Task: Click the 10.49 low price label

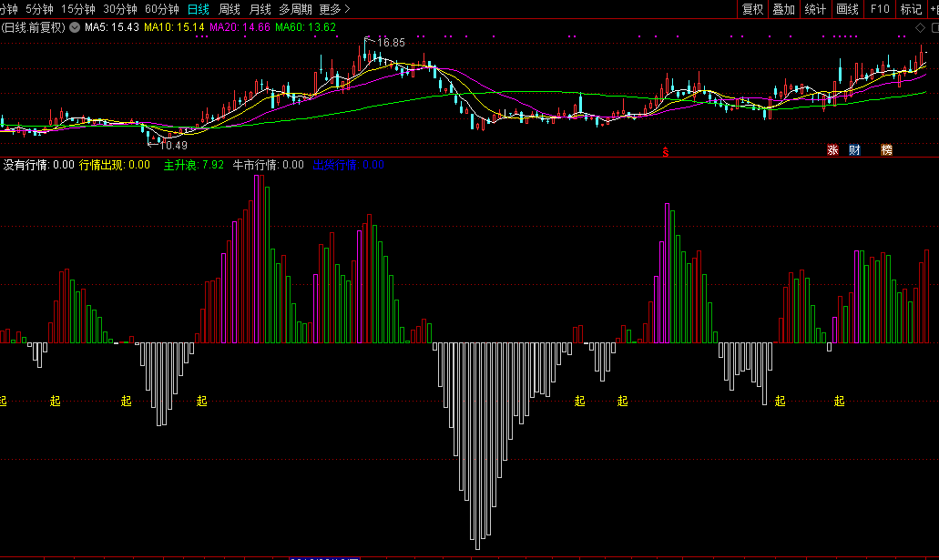Action: point(173,146)
